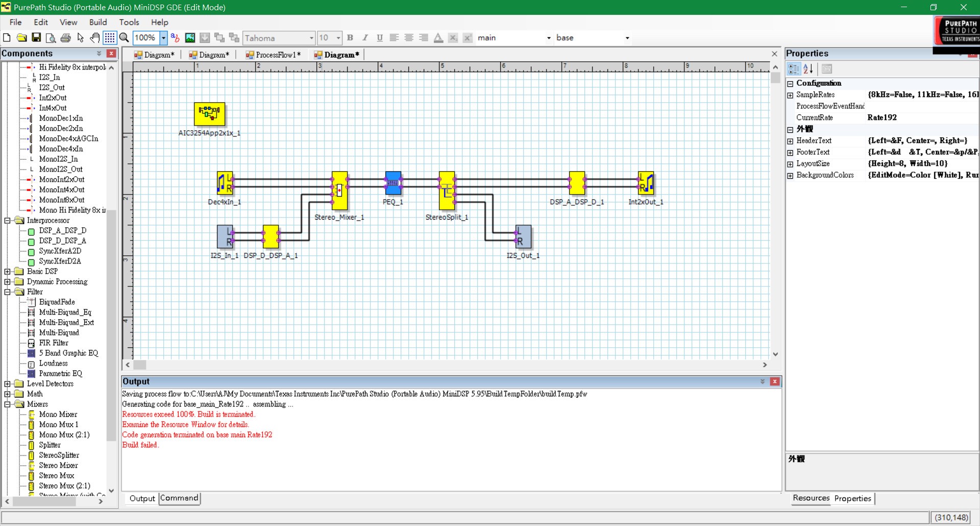Switch to the Command tab
This screenshot has width=980, height=526.
(x=179, y=498)
